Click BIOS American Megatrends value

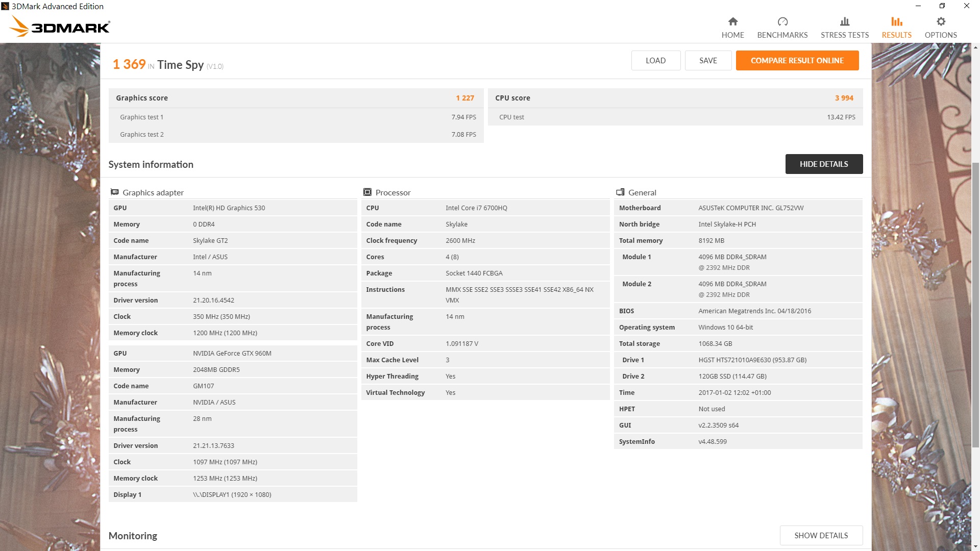pos(754,311)
